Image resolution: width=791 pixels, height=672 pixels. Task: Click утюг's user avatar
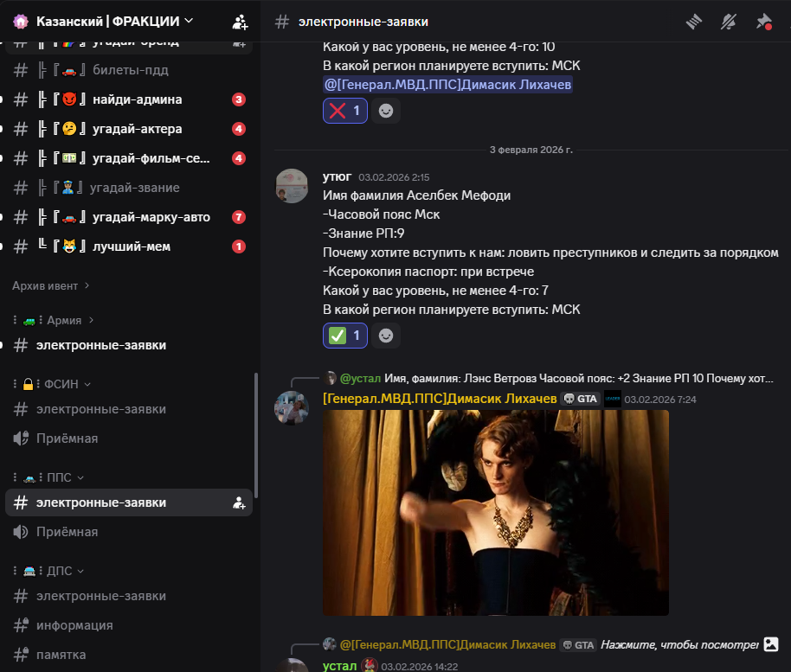pyautogui.click(x=292, y=186)
